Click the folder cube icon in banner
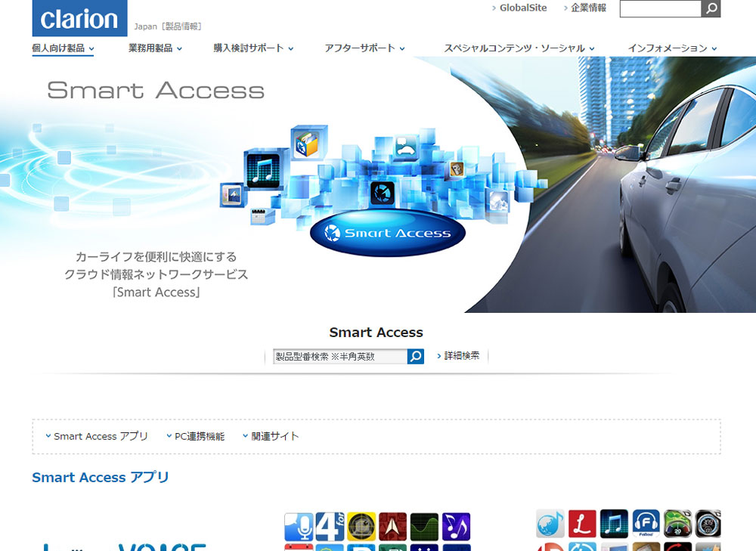 pos(308,144)
